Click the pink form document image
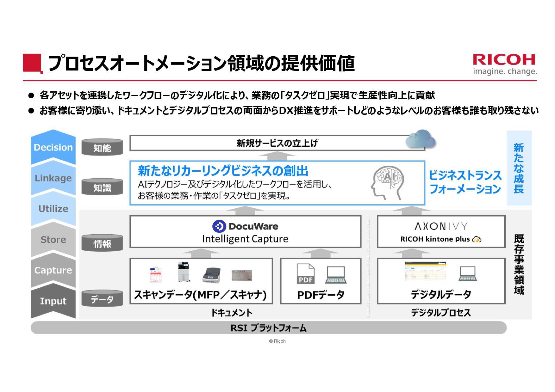The image size is (555, 392). [242, 275]
